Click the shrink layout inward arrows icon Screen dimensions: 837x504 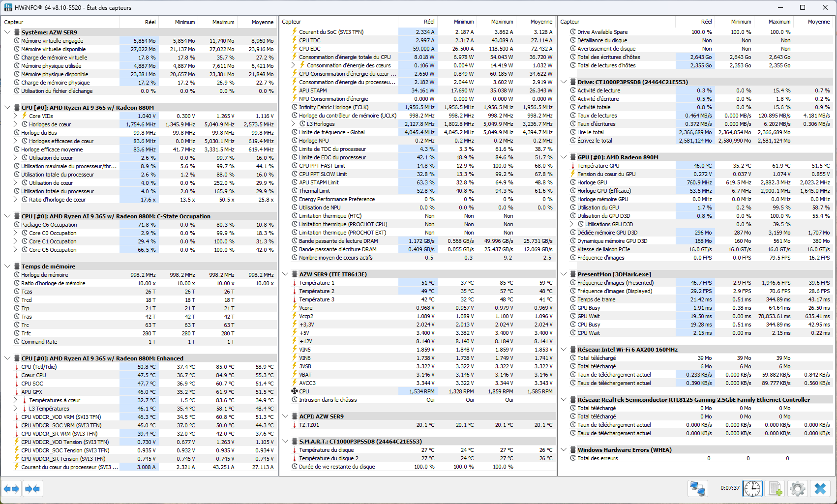click(32, 489)
